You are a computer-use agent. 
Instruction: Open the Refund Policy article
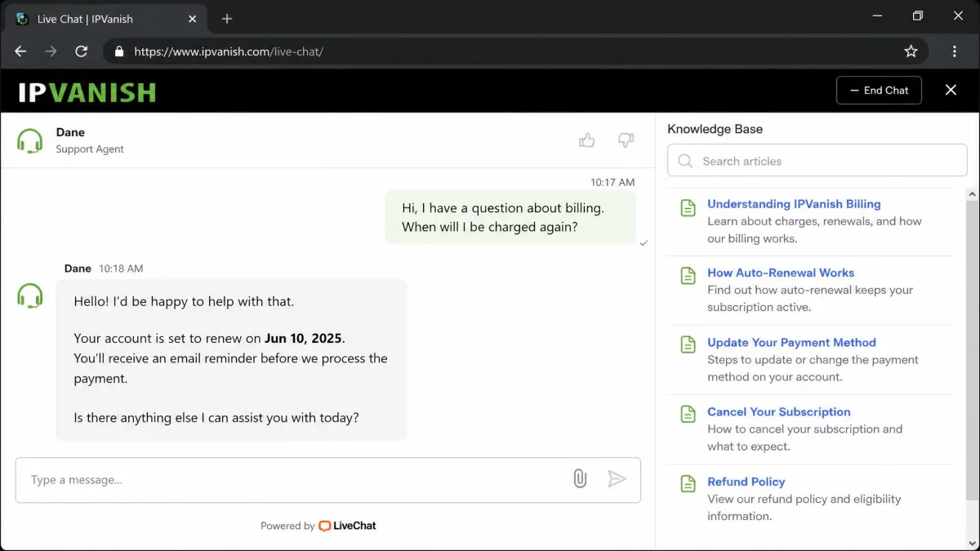point(746,482)
